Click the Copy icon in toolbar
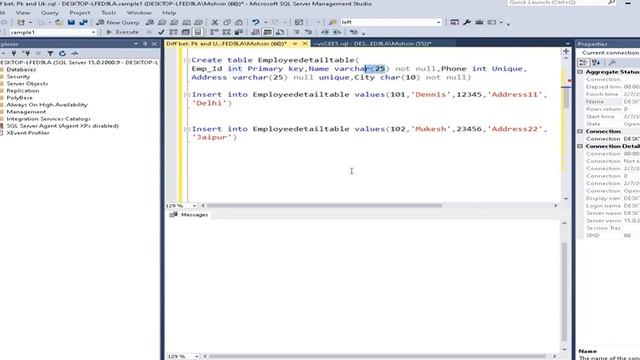640x360 pixels. click(x=227, y=22)
